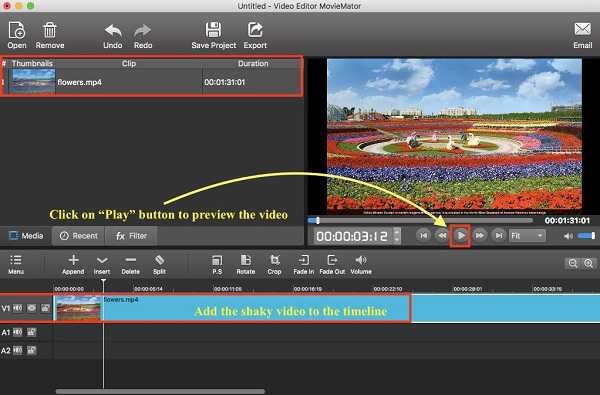Open the Fit zoom dropdown

(x=527, y=236)
